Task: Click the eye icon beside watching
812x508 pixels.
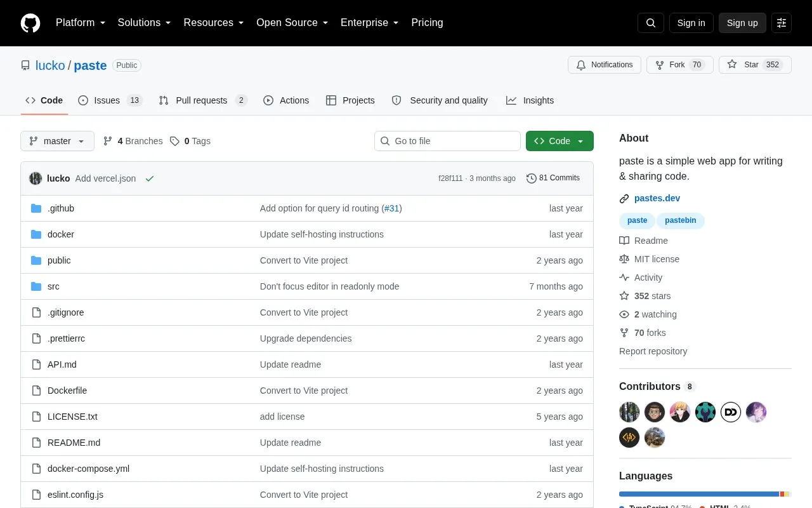Action: point(624,314)
